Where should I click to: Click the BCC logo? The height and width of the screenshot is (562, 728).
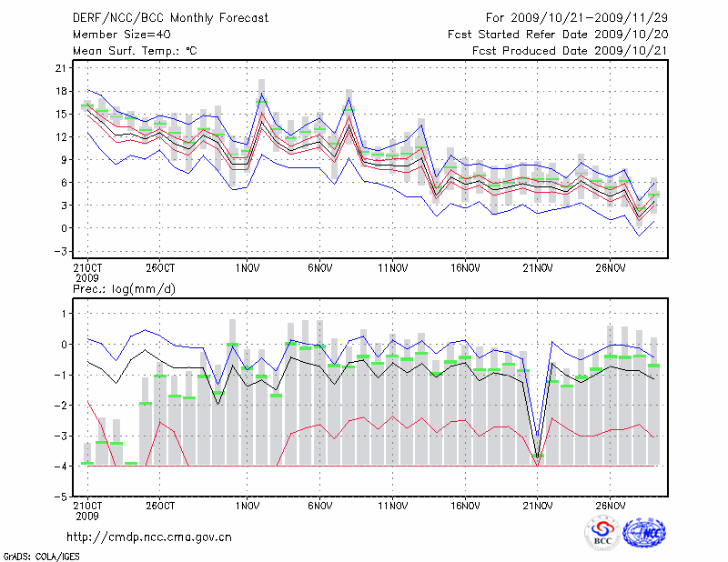coord(602,533)
